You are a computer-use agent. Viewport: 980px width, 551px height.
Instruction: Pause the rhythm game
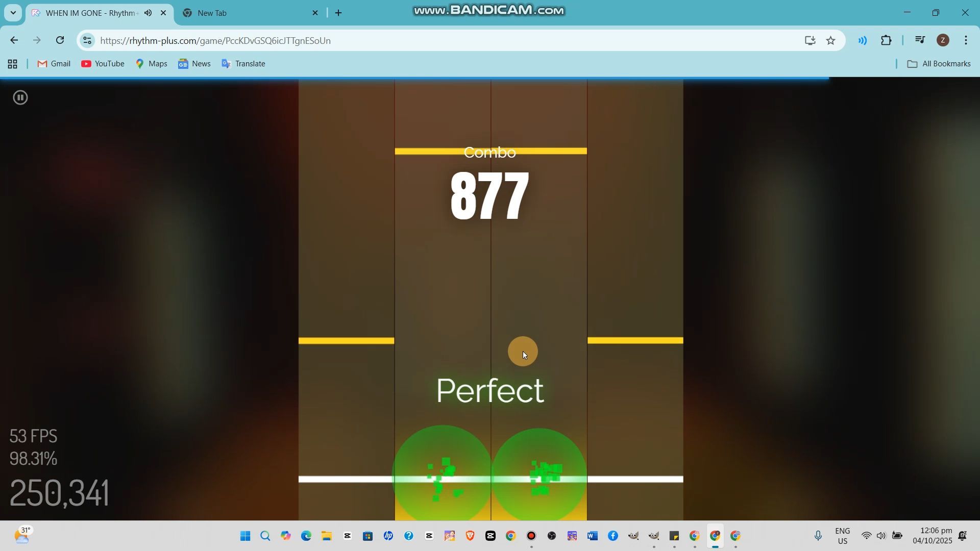pos(20,97)
